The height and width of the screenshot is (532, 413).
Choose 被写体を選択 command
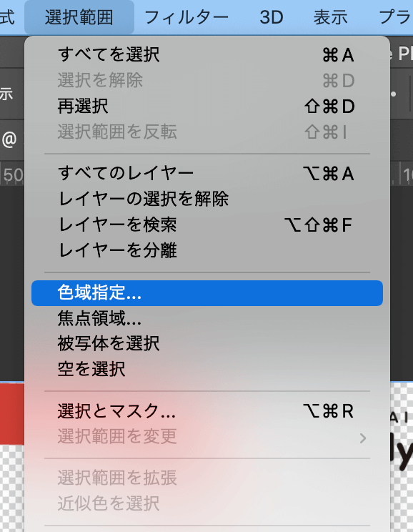point(206,343)
